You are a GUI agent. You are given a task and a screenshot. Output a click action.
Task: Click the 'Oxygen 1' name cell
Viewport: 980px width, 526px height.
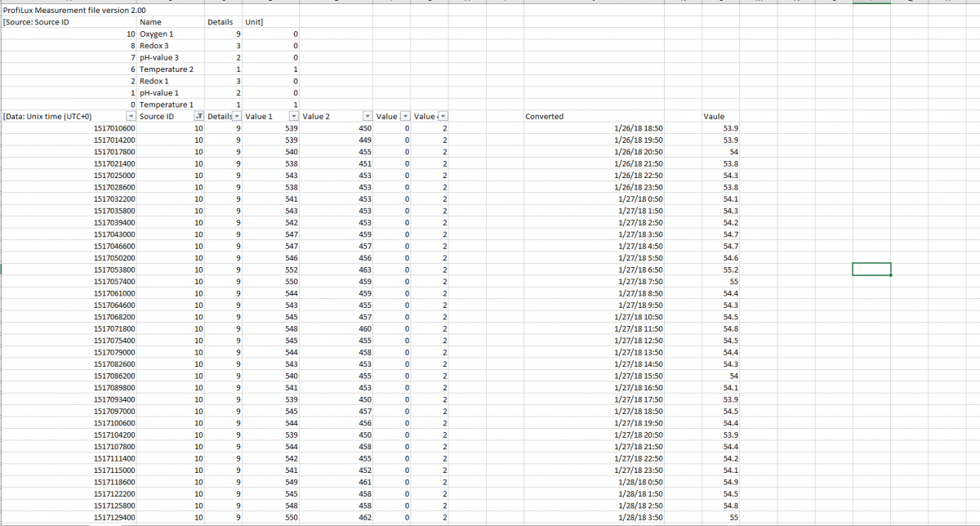tap(171, 34)
